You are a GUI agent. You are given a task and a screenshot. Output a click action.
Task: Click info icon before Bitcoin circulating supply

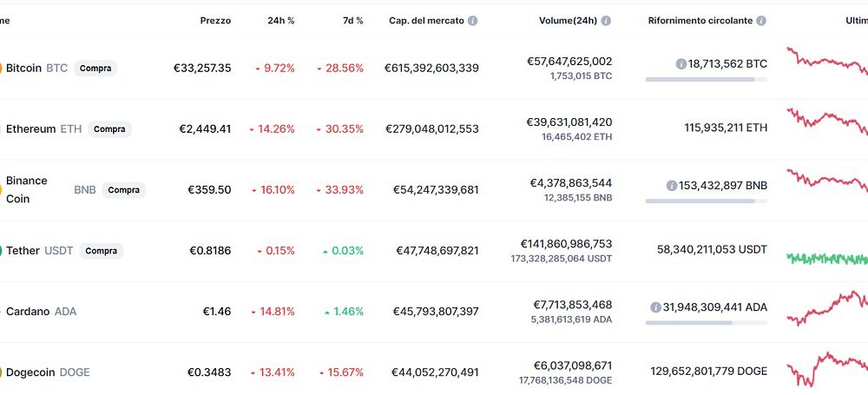[681, 63]
